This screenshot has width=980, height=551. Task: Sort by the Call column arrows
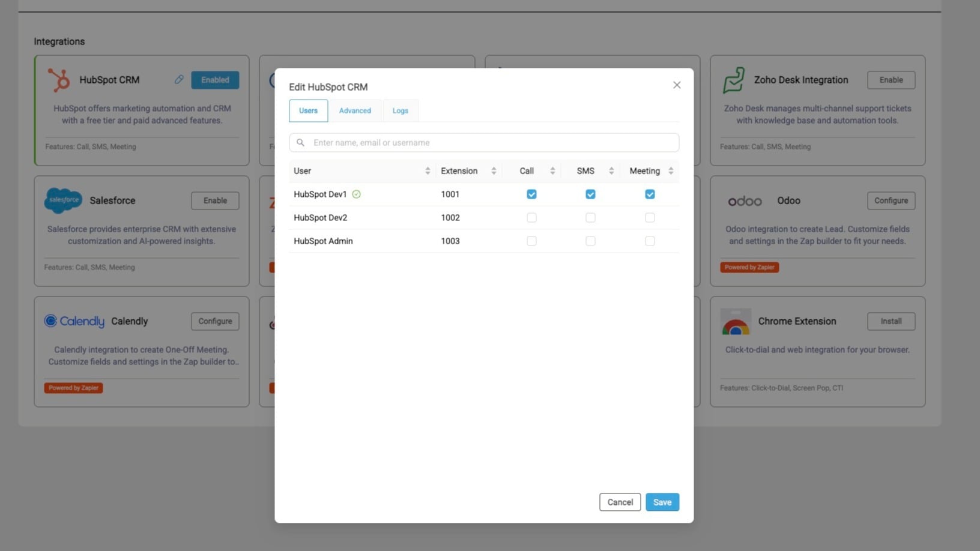point(552,171)
